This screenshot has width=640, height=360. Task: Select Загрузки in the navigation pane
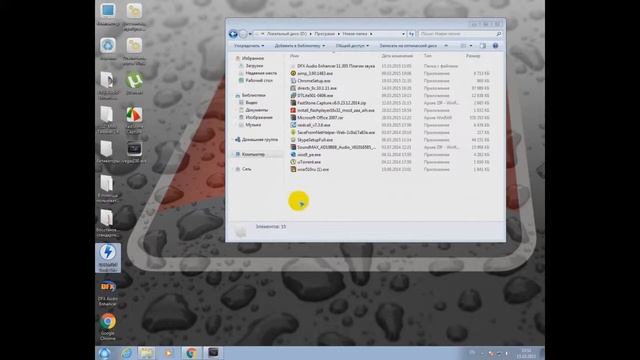click(x=254, y=66)
